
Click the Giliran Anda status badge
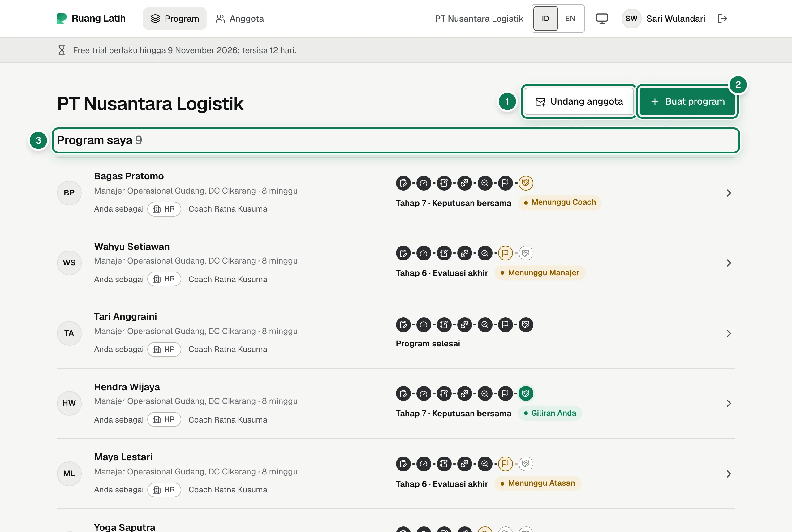[x=550, y=413]
